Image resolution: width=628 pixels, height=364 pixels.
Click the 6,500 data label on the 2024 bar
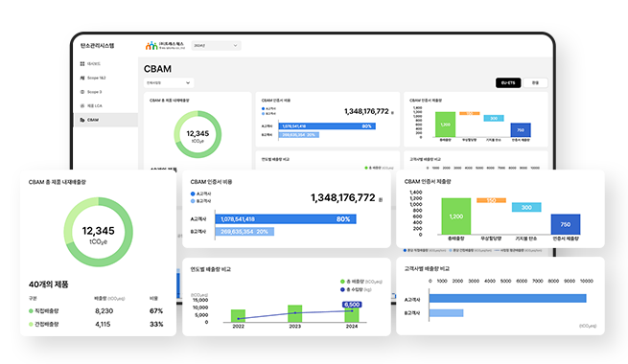(352, 305)
